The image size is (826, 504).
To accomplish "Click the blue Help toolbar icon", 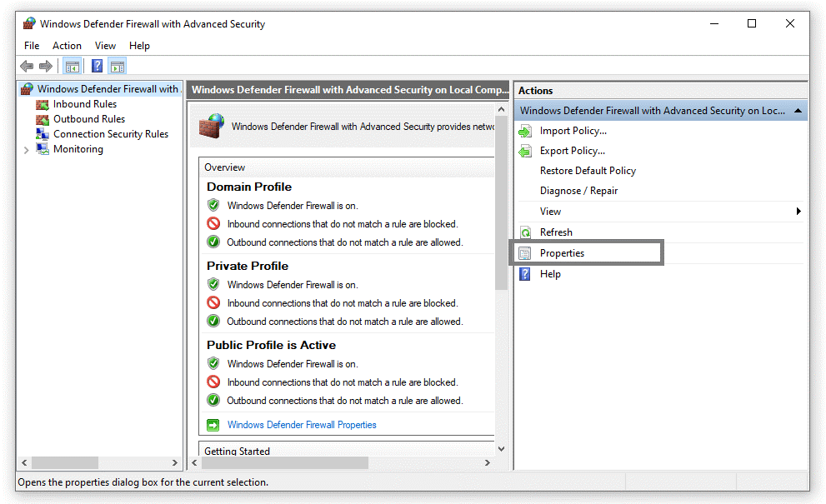I will (x=98, y=67).
